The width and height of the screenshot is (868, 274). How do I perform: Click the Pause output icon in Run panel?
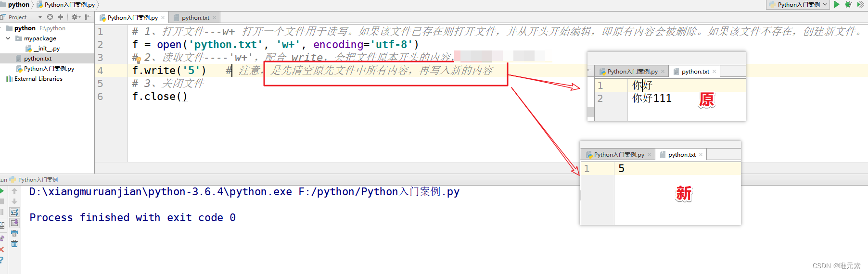[x=2, y=212]
